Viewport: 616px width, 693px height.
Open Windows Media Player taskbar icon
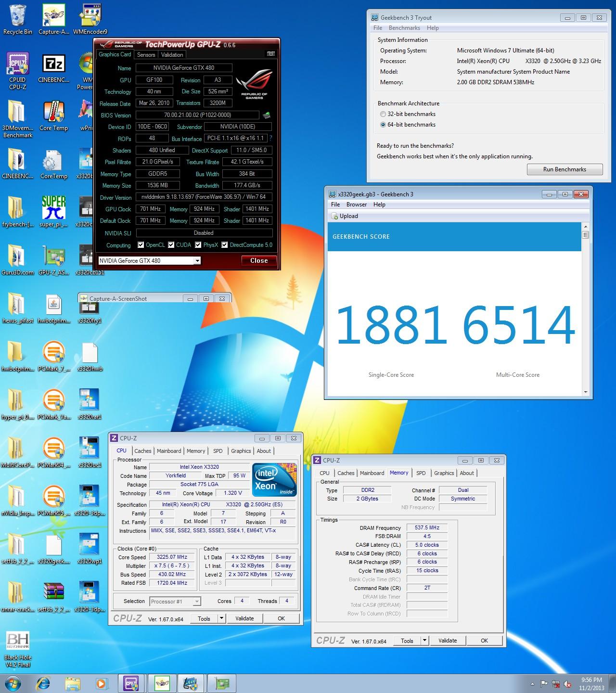[x=101, y=683]
